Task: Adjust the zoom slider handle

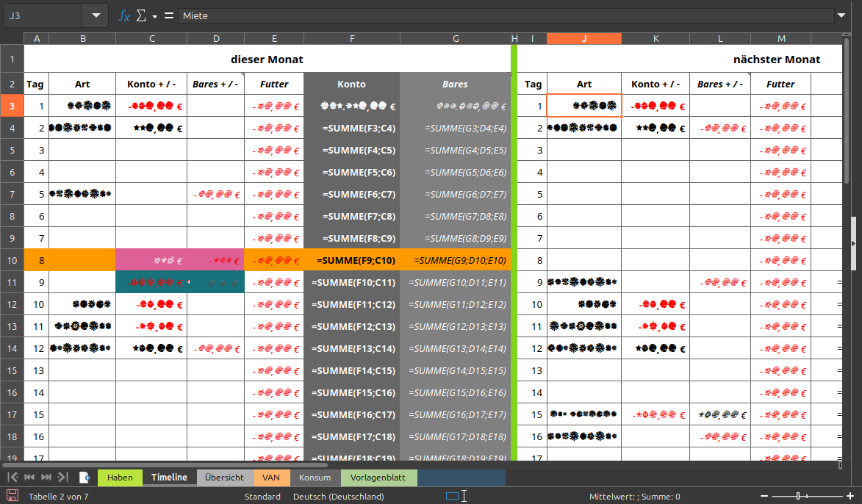Action: click(798, 496)
